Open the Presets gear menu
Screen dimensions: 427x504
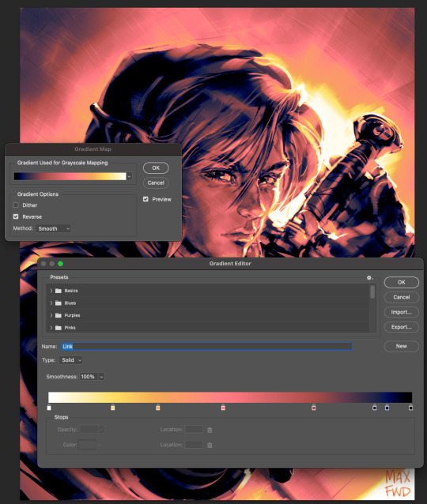click(369, 278)
